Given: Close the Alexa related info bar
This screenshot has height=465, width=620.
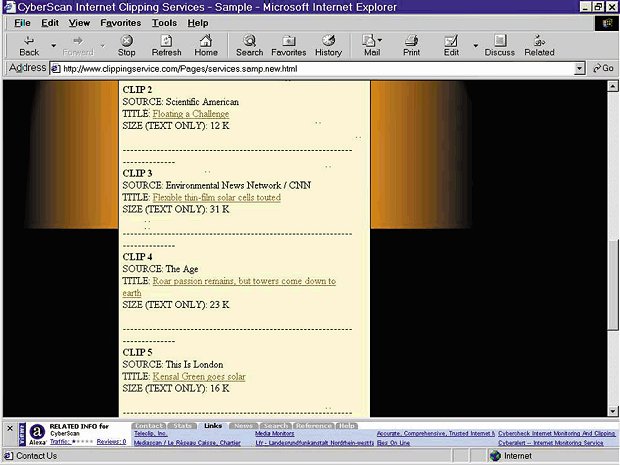Looking at the screenshot, I should point(10,428).
